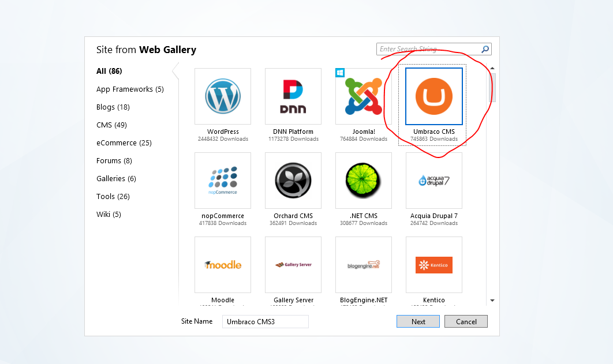Viewport: 613px width, 364px height.
Task: Click the 764884 Downloads count
Action: point(364,139)
